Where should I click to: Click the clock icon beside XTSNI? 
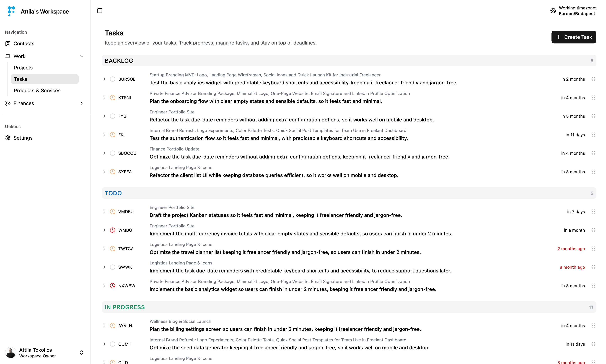(113, 97)
